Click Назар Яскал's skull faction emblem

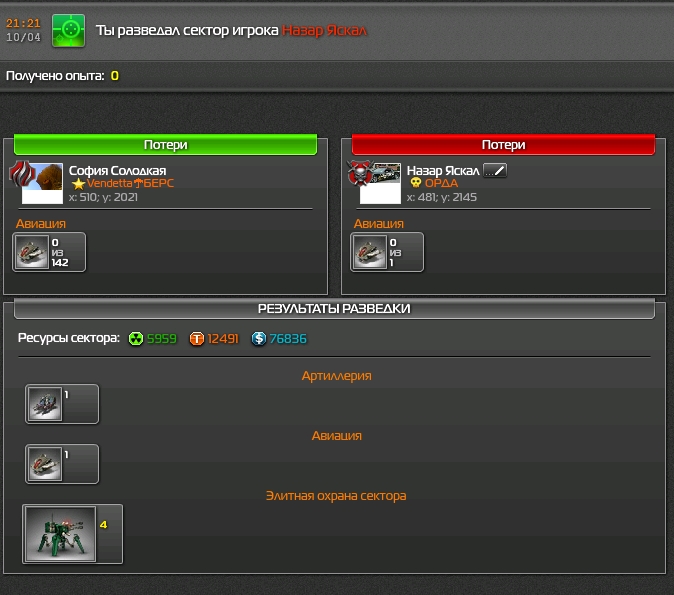point(359,173)
